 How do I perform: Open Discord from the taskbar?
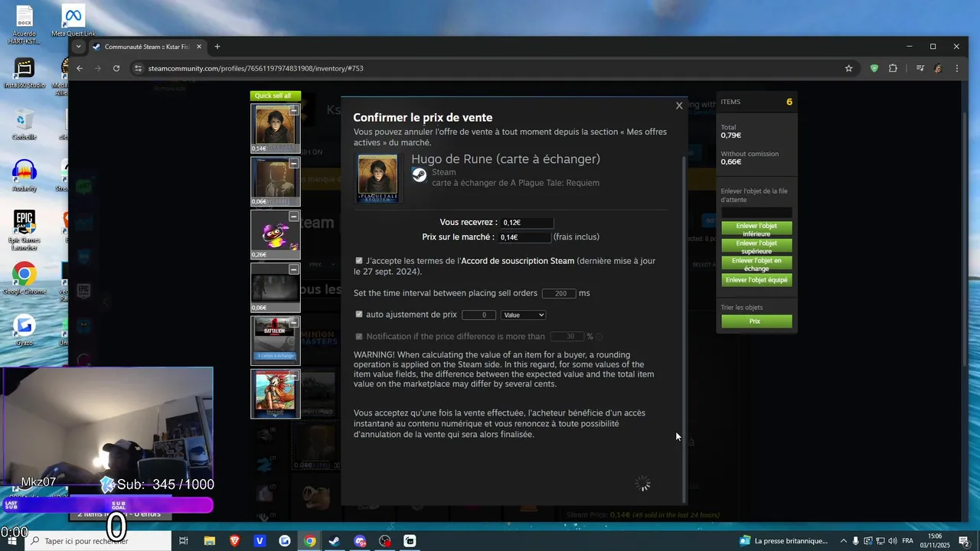click(x=360, y=541)
